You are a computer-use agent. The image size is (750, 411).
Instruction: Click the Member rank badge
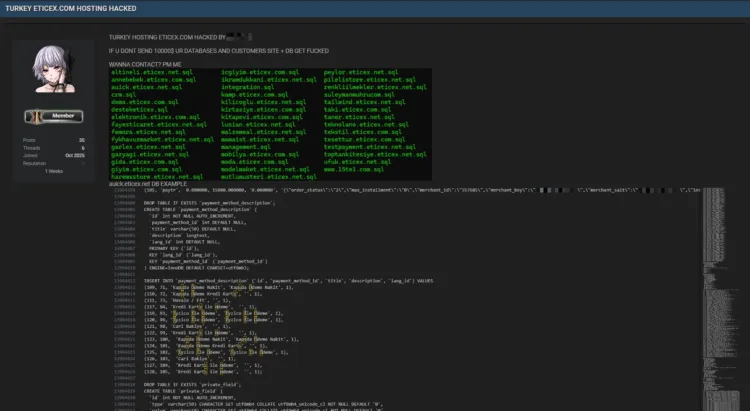coord(54,116)
